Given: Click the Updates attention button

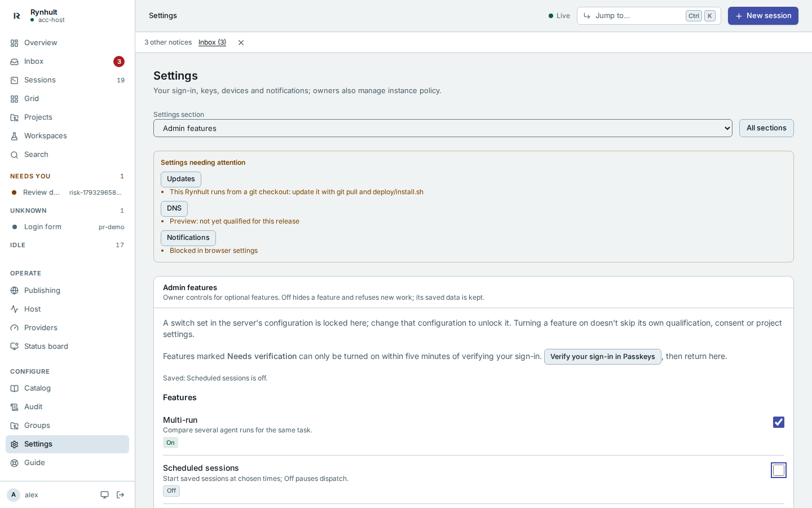Looking at the screenshot, I should (181, 179).
